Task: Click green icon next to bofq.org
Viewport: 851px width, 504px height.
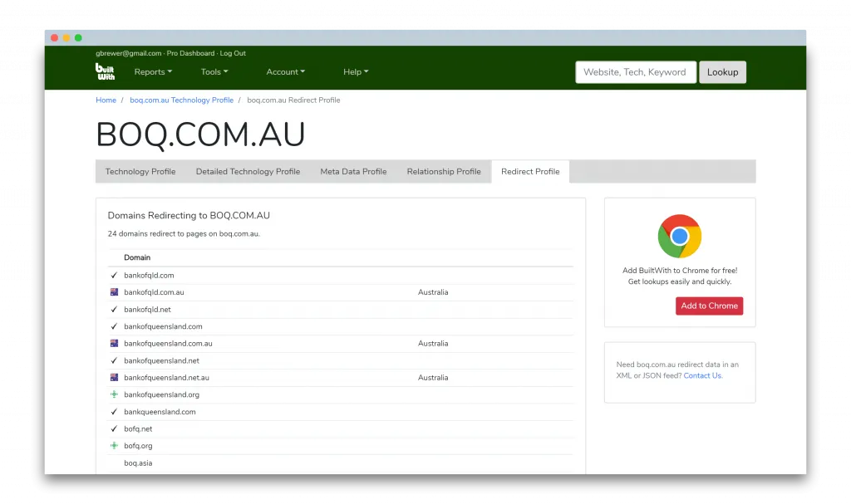Action: point(114,446)
